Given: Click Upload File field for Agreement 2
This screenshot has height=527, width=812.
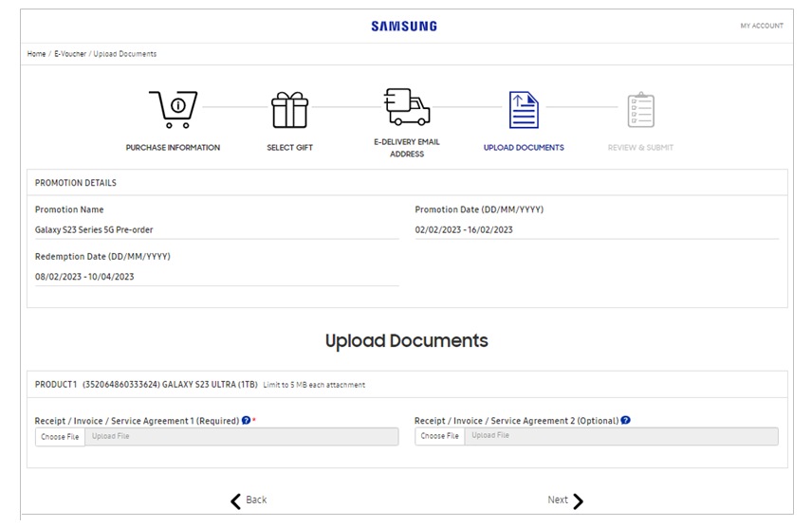Looking at the screenshot, I should tap(621, 436).
